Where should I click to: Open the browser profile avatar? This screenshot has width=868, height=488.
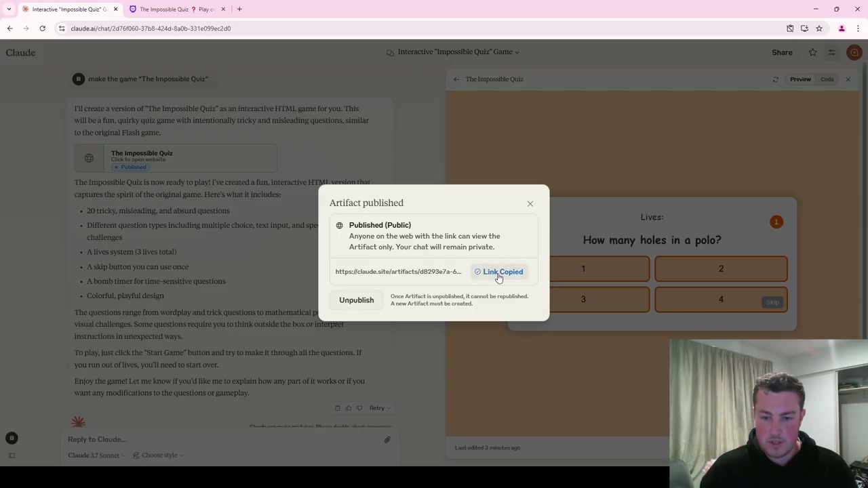(x=842, y=28)
